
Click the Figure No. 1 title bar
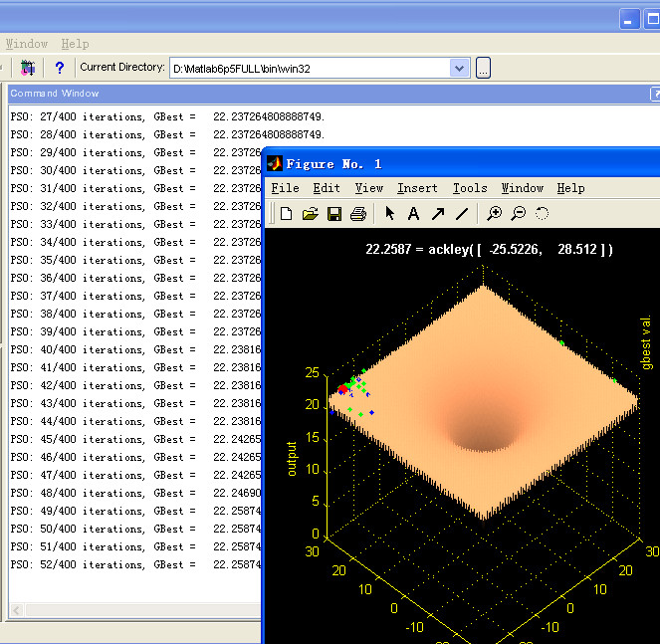[x=462, y=163]
